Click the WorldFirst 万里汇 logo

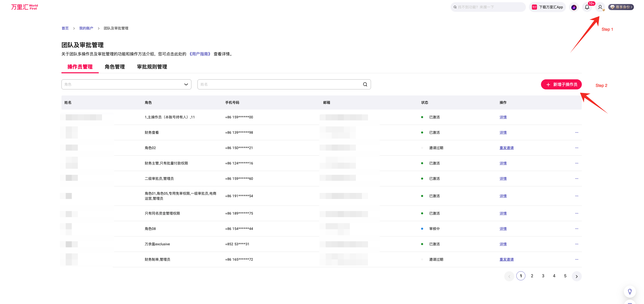(x=24, y=7)
